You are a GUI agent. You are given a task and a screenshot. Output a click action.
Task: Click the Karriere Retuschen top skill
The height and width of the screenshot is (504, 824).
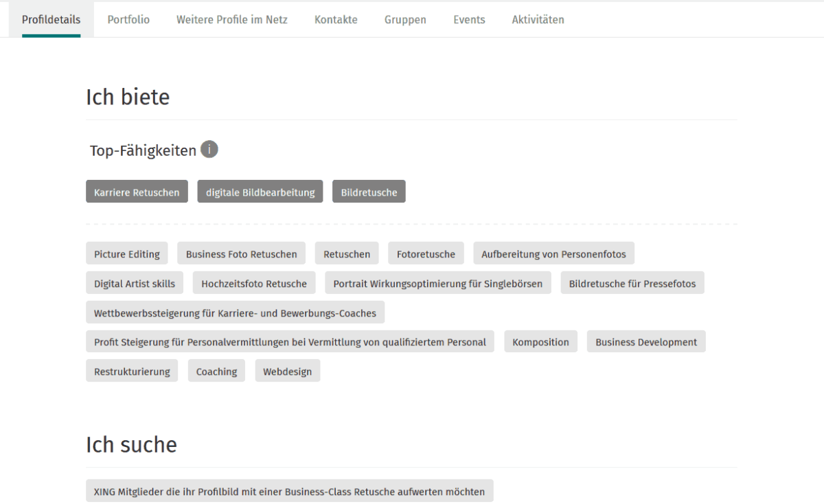[x=137, y=192]
